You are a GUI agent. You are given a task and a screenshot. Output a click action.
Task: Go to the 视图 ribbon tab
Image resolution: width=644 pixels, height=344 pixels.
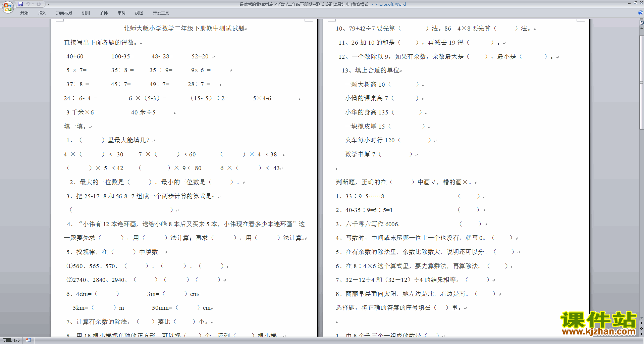(139, 13)
